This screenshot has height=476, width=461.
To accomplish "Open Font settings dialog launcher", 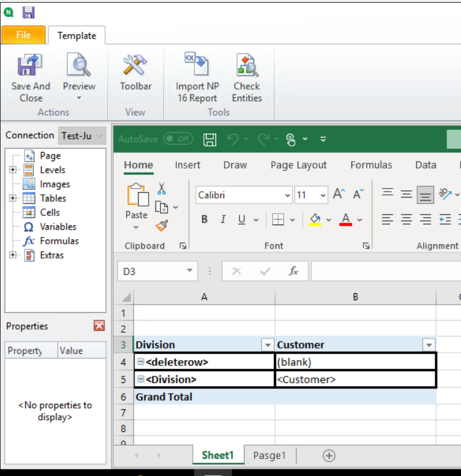I will [x=366, y=246].
